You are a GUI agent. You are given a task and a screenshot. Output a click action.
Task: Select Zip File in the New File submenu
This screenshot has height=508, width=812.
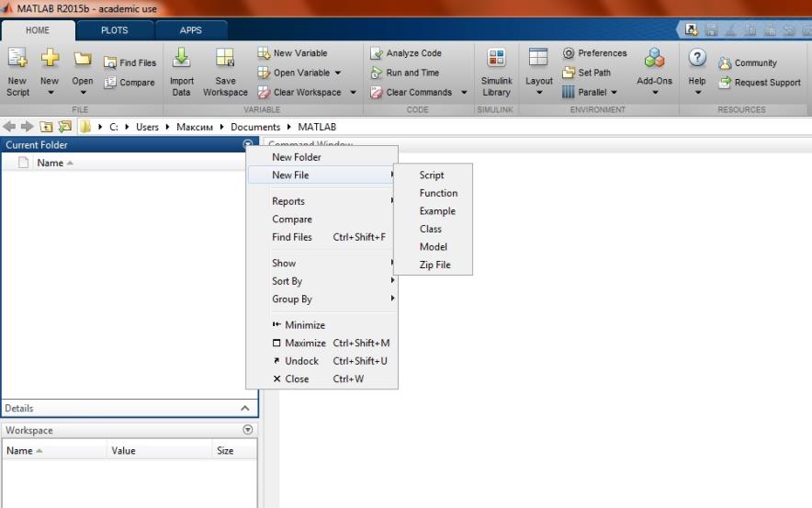[x=433, y=265]
